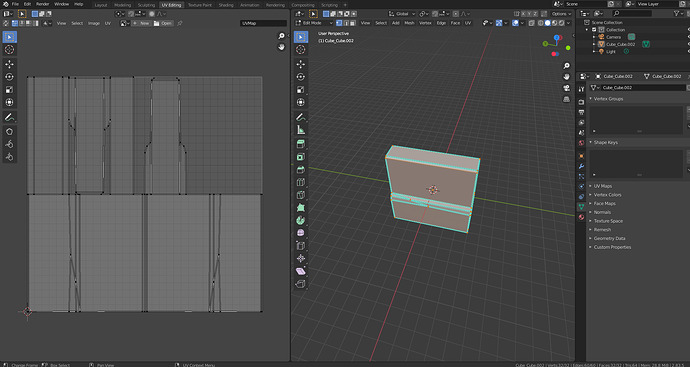Select the UV editor Scale tool

[9, 90]
